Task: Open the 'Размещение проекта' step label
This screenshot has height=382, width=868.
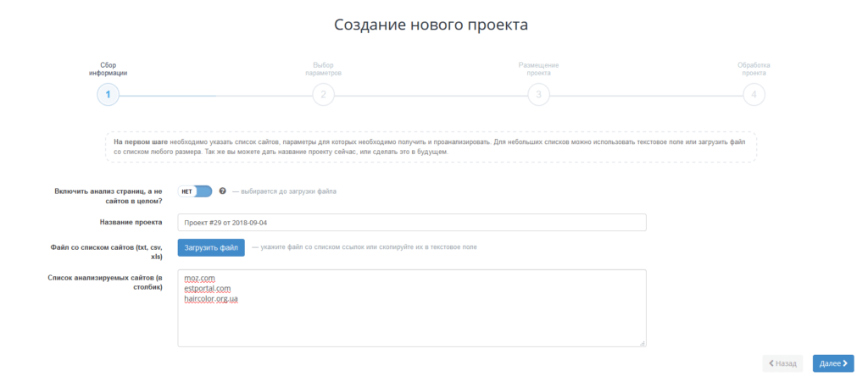Action: coord(538,69)
